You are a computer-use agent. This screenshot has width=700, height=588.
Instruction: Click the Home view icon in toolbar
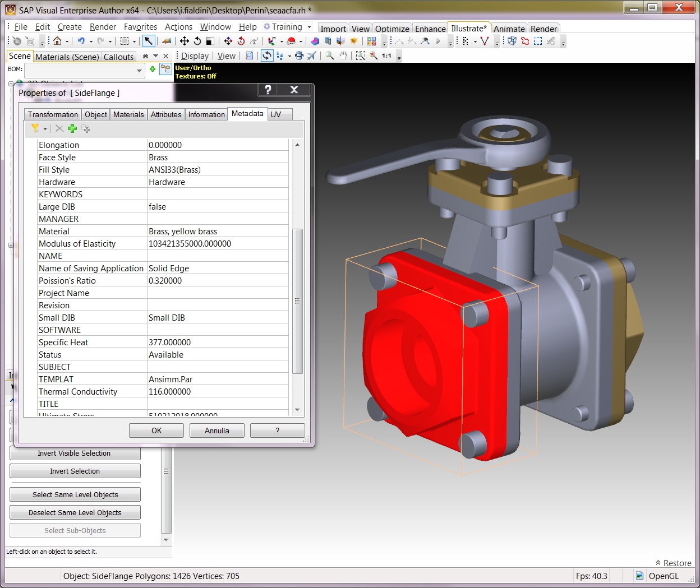click(x=57, y=41)
